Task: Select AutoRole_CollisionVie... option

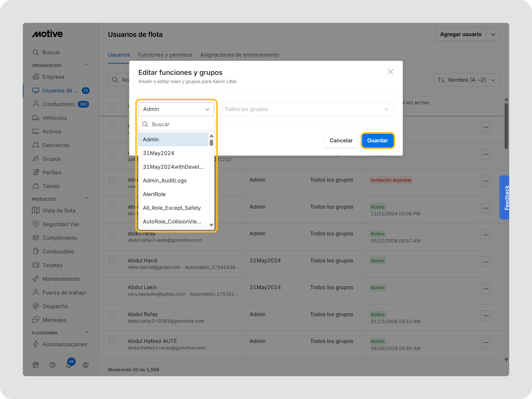Action: pyautogui.click(x=174, y=222)
